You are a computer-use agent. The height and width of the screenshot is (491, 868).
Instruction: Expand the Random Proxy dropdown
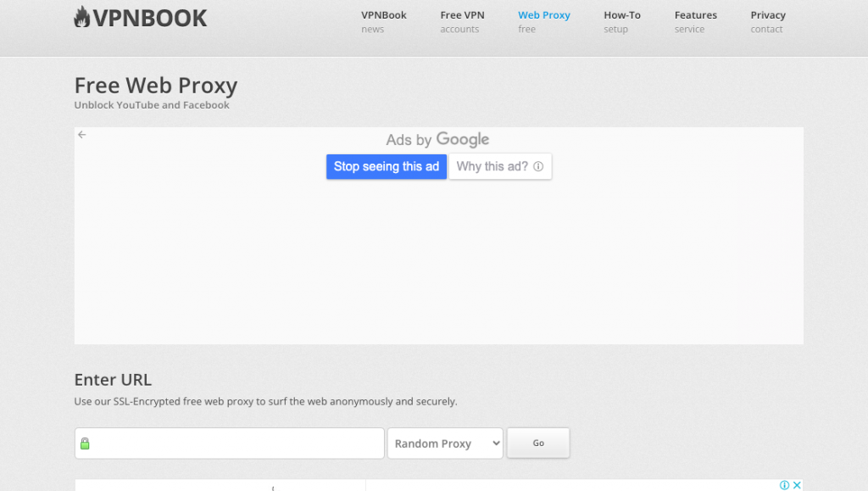(445, 444)
